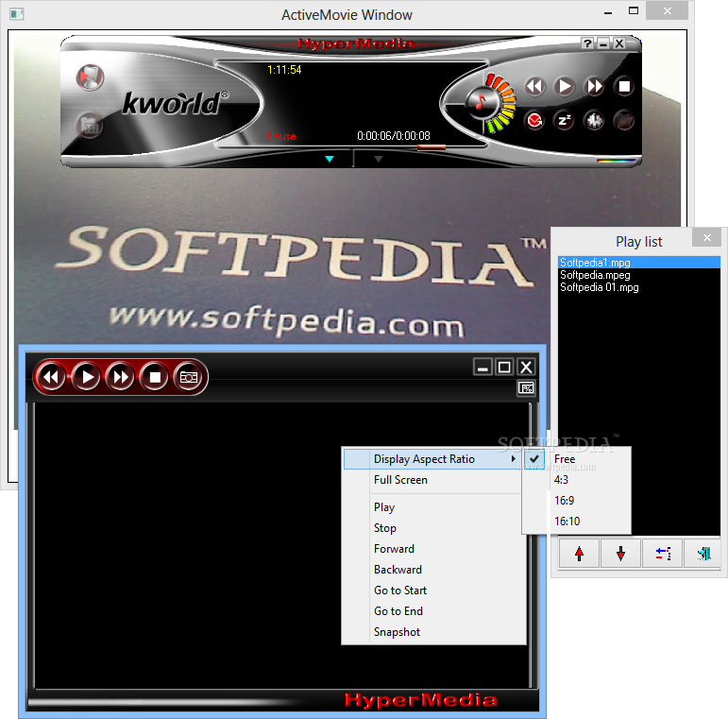Click the grey down arrow expander
The image size is (728, 719).
click(379, 159)
